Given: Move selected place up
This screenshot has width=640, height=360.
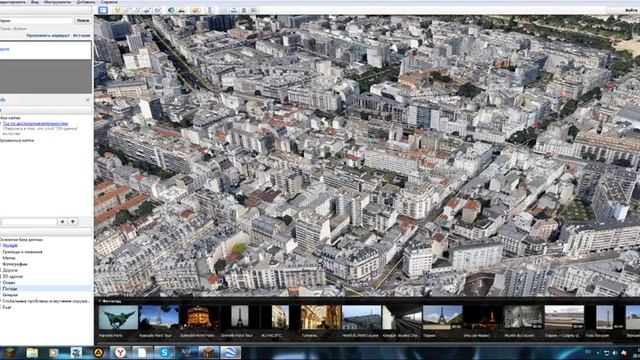Looking at the screenshot, I should 62,222.
